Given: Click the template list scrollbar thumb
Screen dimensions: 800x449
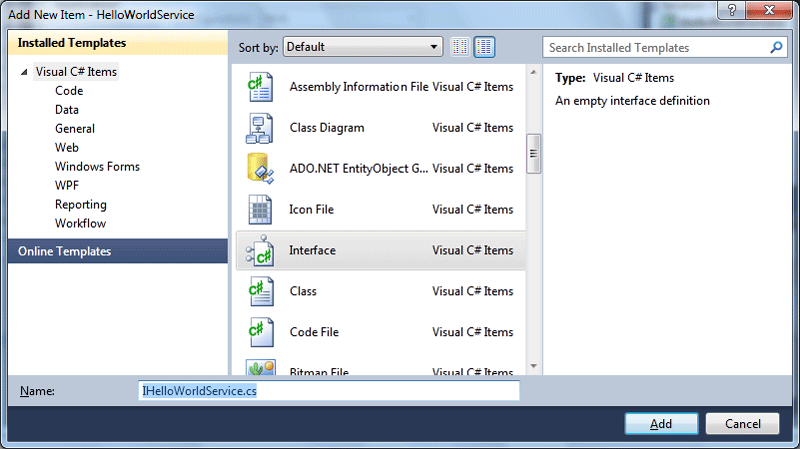Looking at the screenshot, I should coord(533,154).
